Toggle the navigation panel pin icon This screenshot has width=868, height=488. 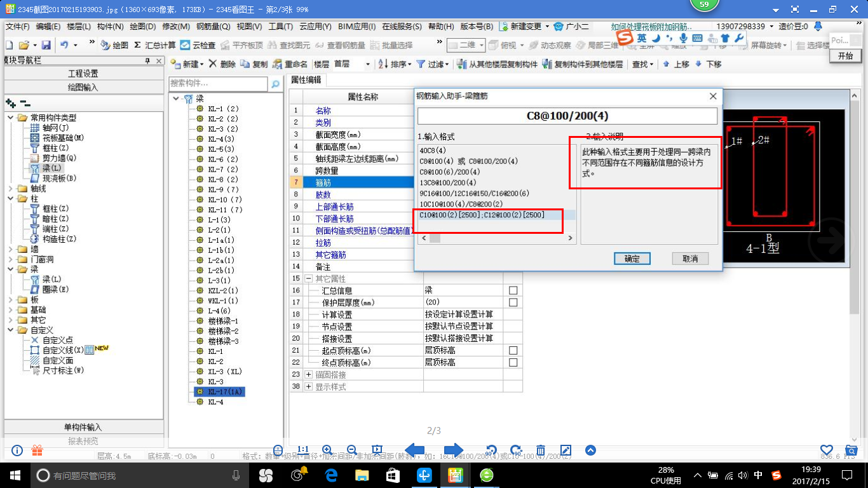[x=147, y=60]
